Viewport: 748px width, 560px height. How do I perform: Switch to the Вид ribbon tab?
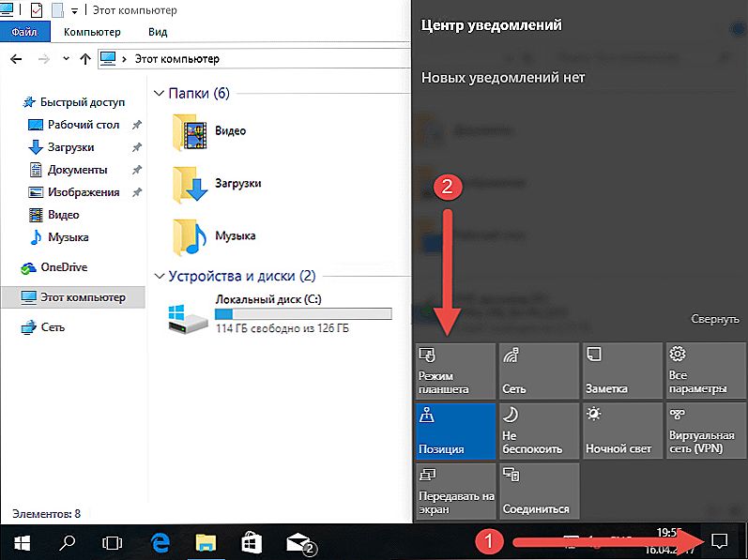coord(158,31)
